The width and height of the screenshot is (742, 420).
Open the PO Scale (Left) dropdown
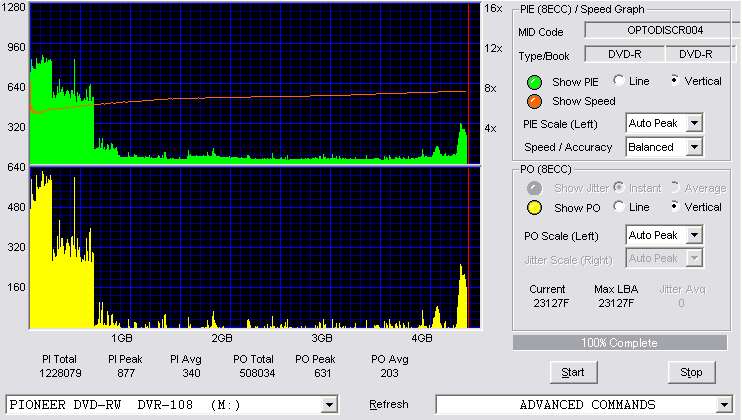pos(694,235)
